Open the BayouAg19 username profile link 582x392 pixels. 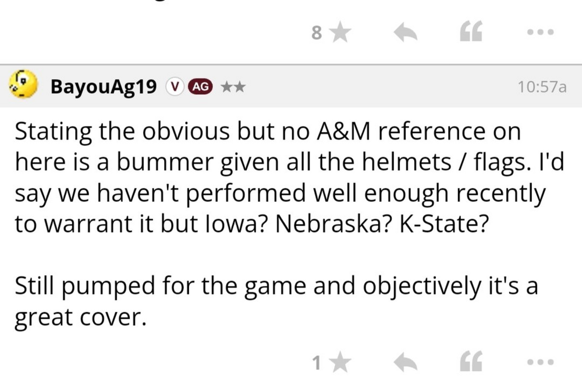(x=103, y=87)
